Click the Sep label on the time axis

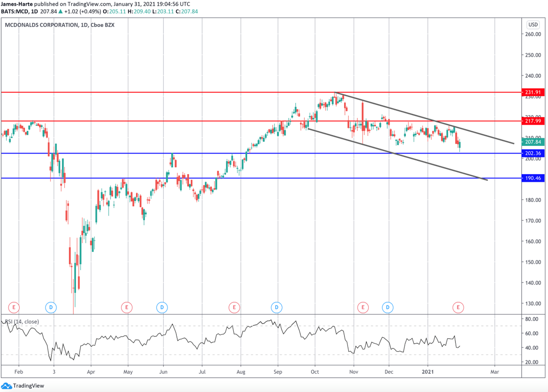277,371
